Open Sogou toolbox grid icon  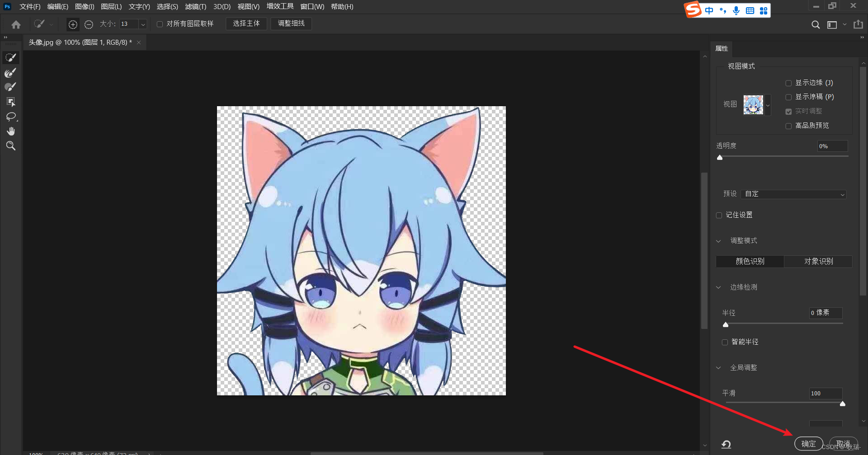764,10
